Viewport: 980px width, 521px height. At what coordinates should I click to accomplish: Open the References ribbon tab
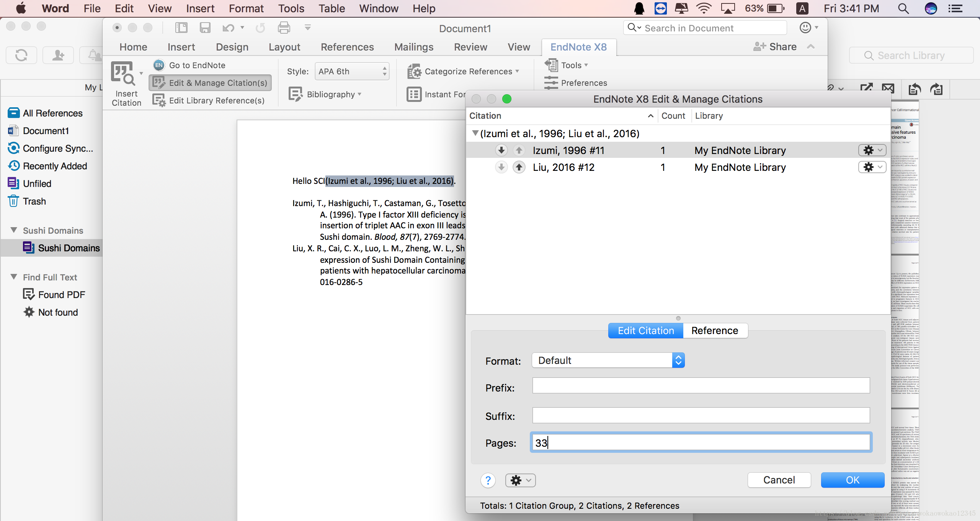347,47
